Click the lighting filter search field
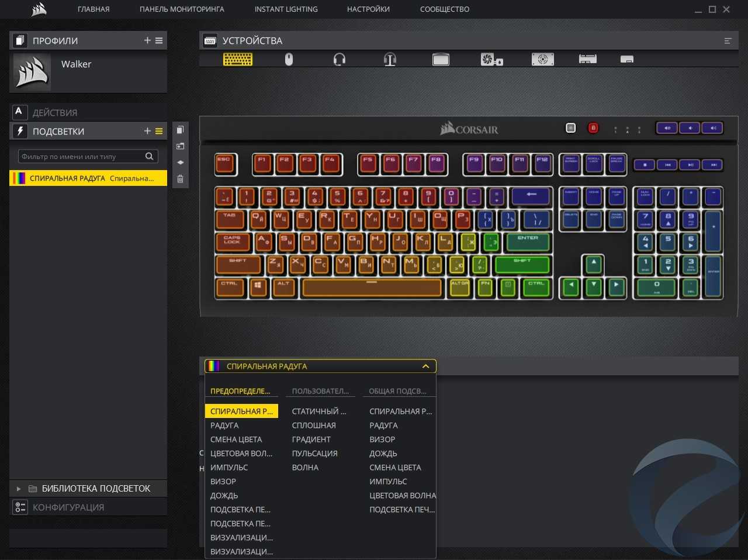Image resolution: width=748 pixels, height=560 pixels. point(82,157)
